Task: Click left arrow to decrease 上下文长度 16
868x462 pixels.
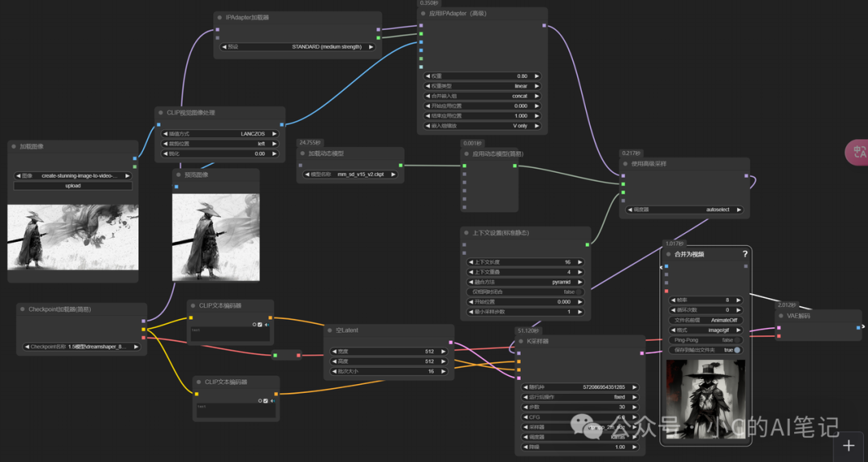Action: coord(470,262)
